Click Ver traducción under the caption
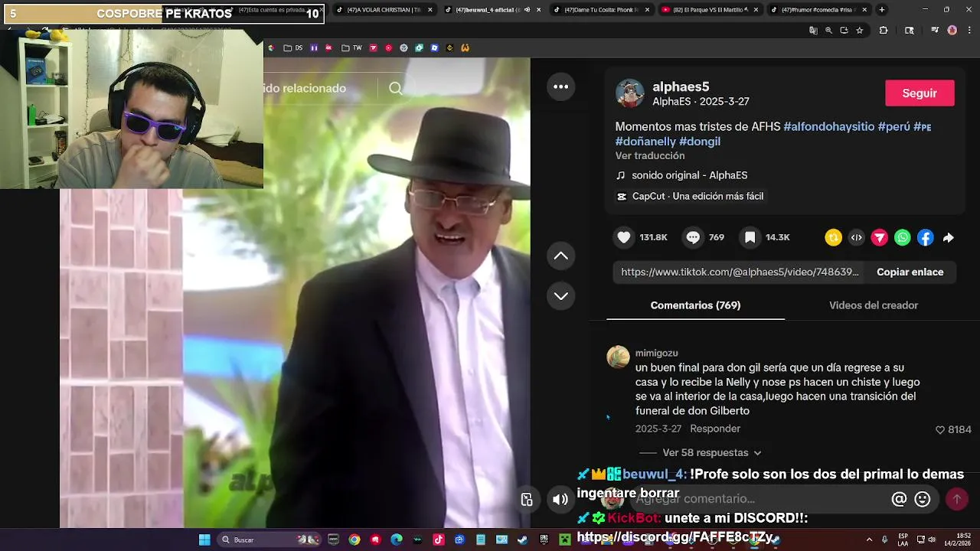Image resolution: width=980 pixels, height=551 pixels. (650, 155)
